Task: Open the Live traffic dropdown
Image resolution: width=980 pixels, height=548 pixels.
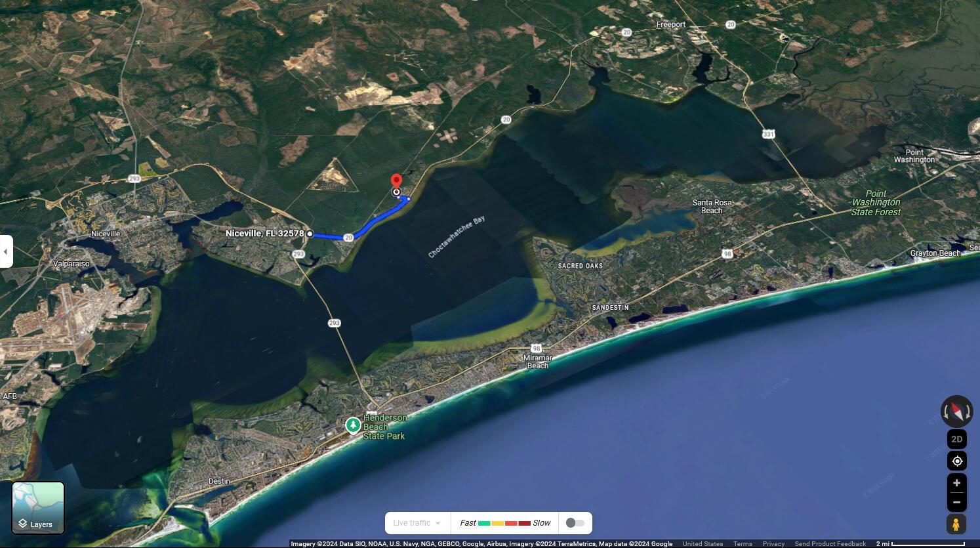Action: pos(418,523)
